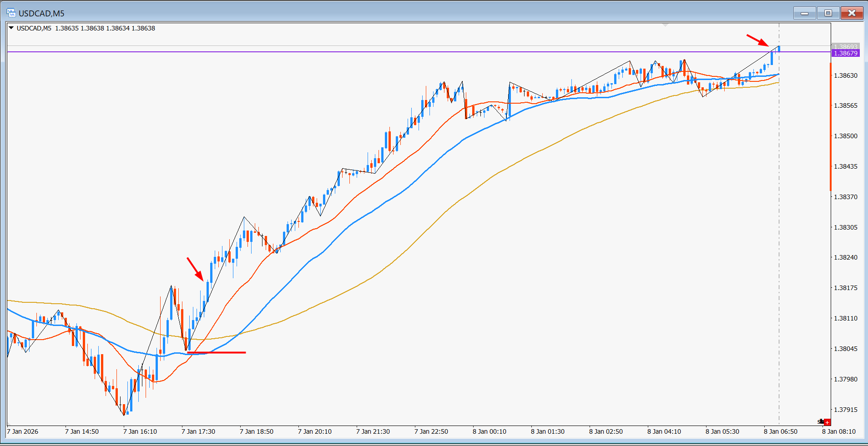
Task: Minimize the USDCAD,M5 chart window
Action: click(804, 13)
